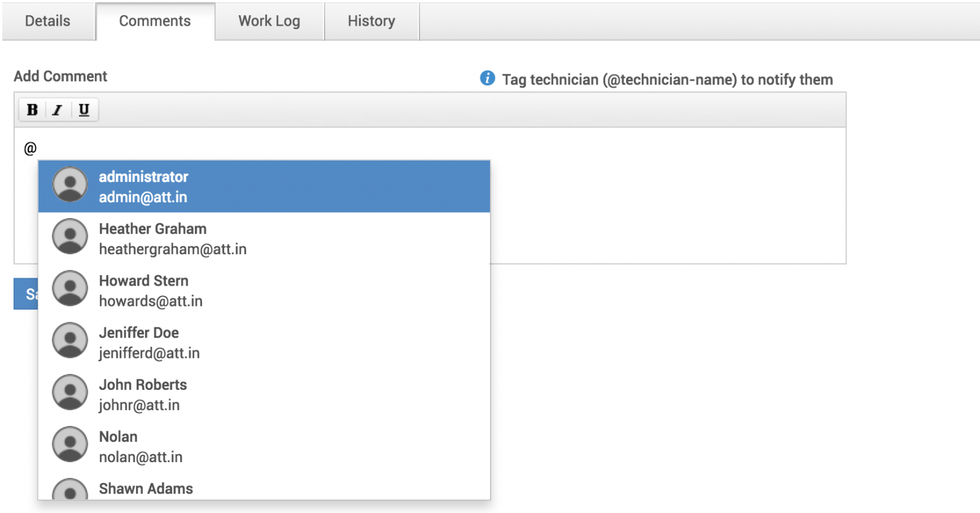Select the Comments tab
The height and width of the screenshot is (513, 980).
[155, 21]
